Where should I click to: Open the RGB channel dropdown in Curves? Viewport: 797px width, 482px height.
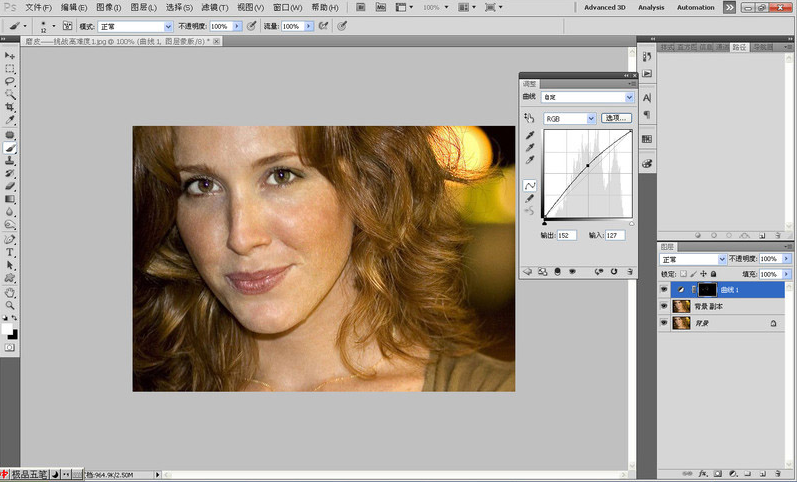[x=569, y=118]
